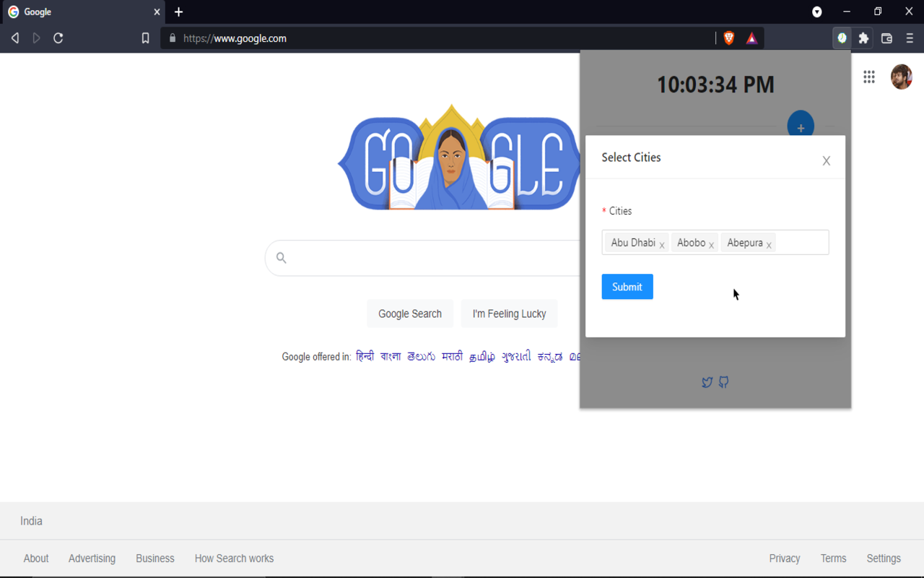
Task: Restore down the browser window
Action: [x=878, y=12]
